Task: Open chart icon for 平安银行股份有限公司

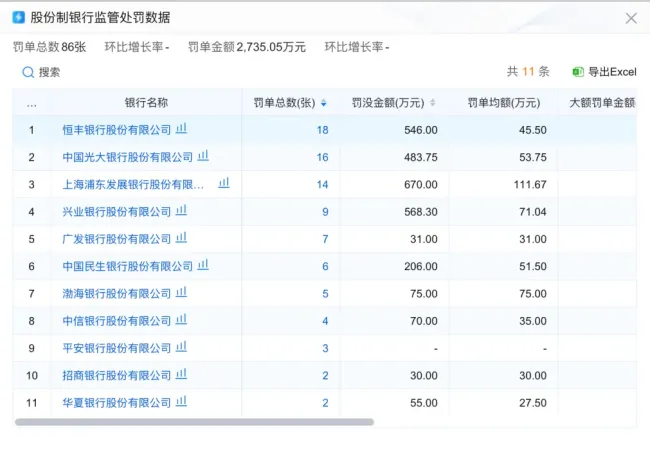Action: pos(181,347)
